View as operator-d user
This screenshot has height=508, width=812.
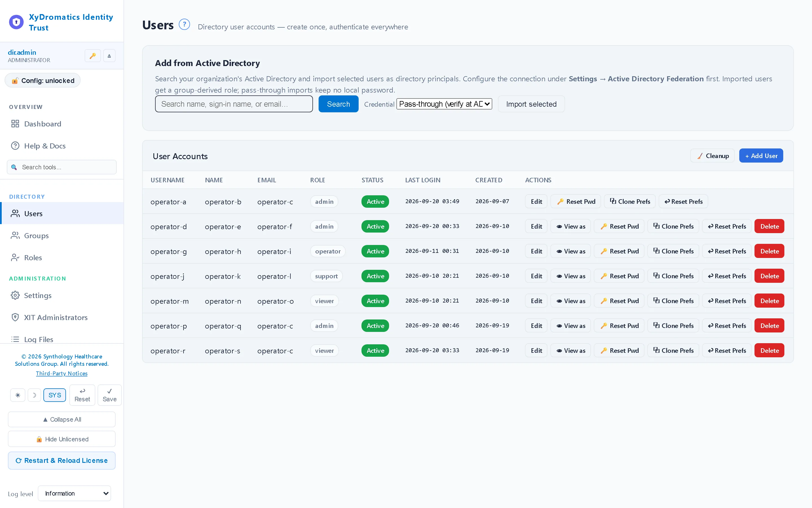pyautogui.click(x=570, y=226)
